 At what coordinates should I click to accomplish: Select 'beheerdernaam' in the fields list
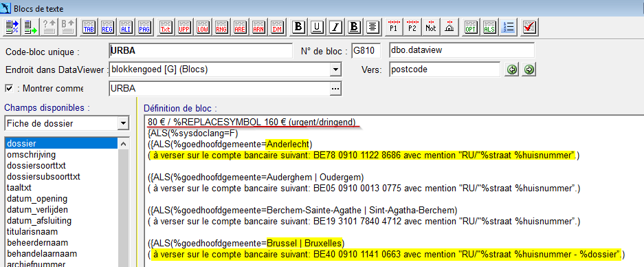point(62,243)
